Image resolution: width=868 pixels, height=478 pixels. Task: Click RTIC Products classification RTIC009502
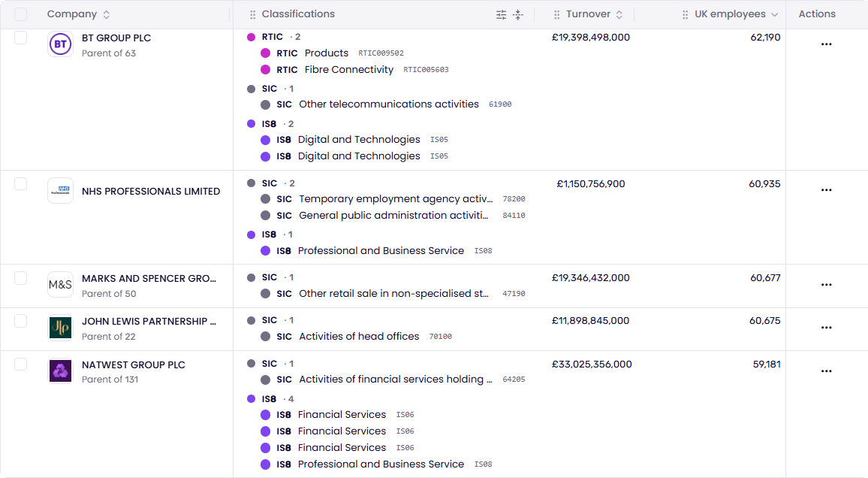coord(332,53)
